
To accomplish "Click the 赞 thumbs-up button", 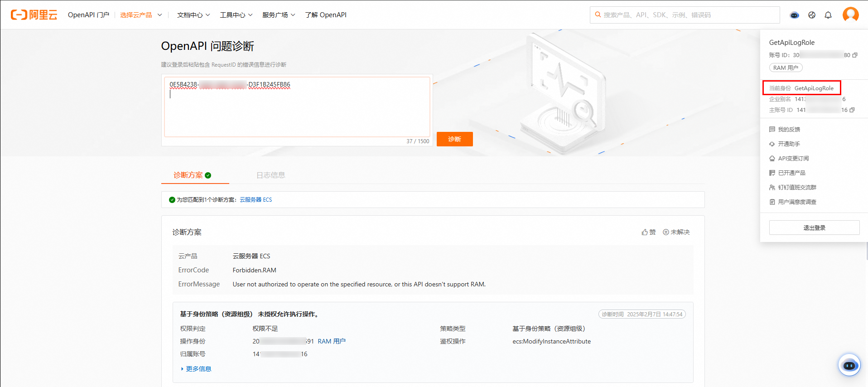I will [649, 232].
